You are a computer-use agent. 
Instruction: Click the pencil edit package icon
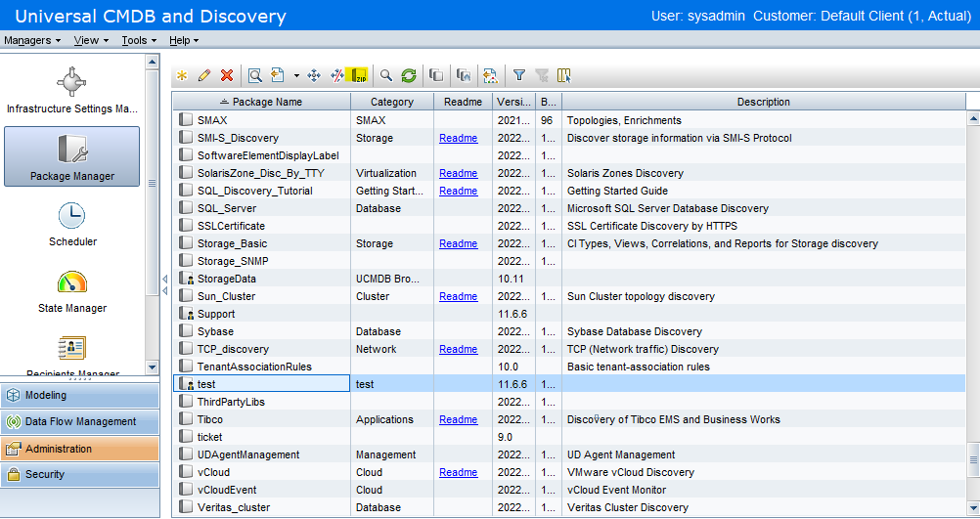point(203,75)
